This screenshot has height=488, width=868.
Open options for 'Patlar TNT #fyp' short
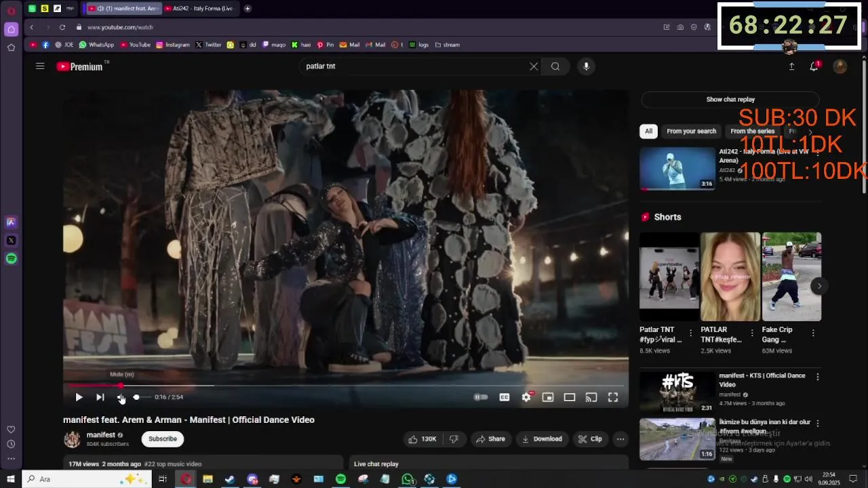pos(690,333)
